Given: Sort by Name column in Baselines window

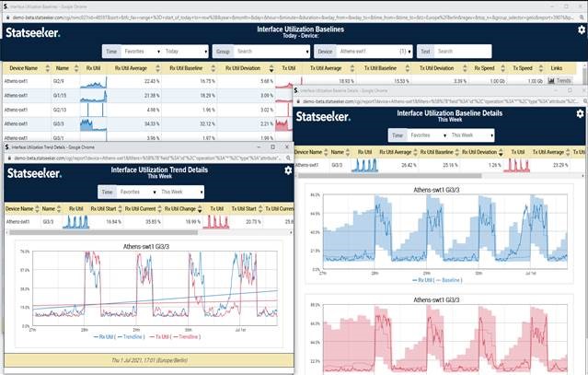Looking at the screenshot, I should [x=76, y=68].
